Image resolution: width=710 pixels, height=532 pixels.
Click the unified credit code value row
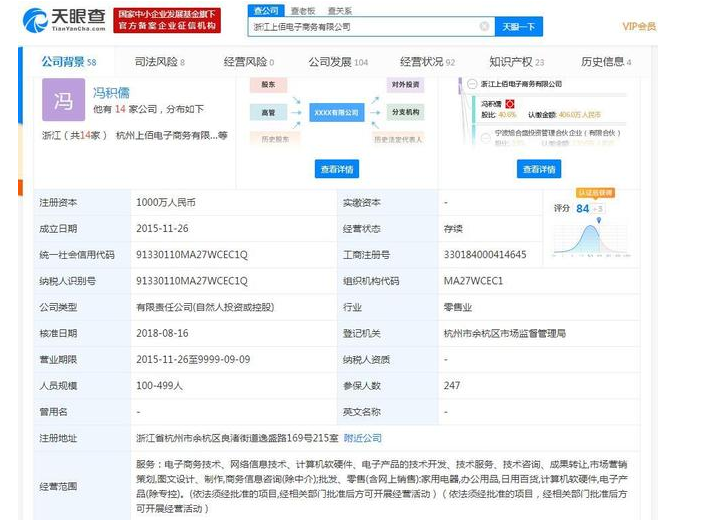tap(192, 254)
